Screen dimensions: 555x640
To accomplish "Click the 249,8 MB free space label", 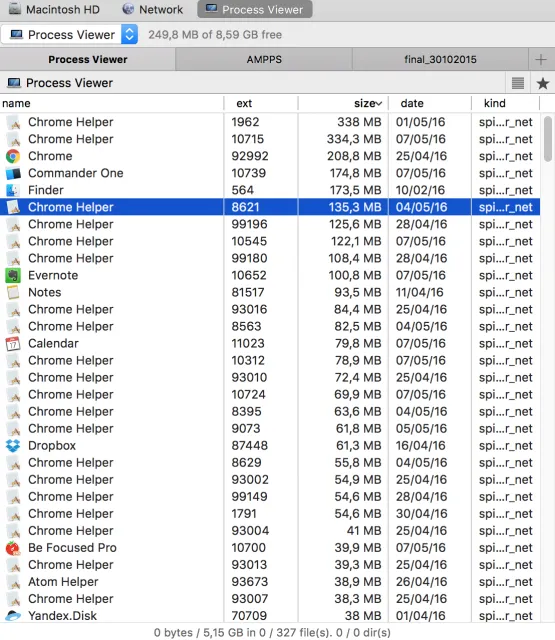I will [x=215, y=35].
